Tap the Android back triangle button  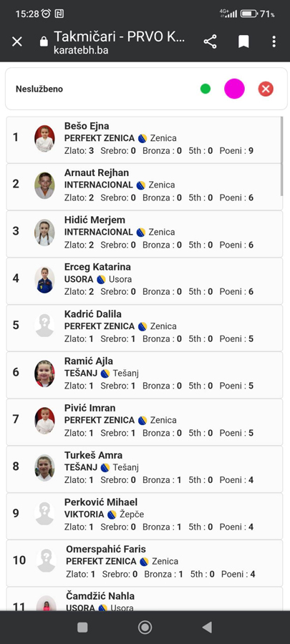coord(207,627)
